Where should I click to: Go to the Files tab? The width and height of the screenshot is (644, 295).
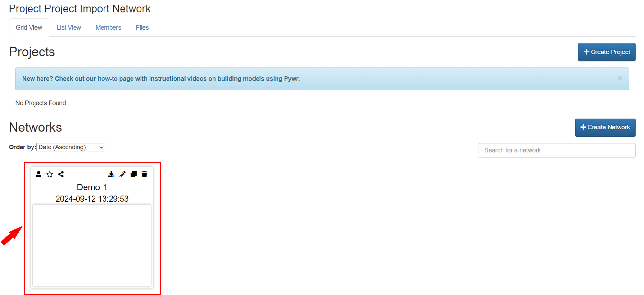coord(142,28)
